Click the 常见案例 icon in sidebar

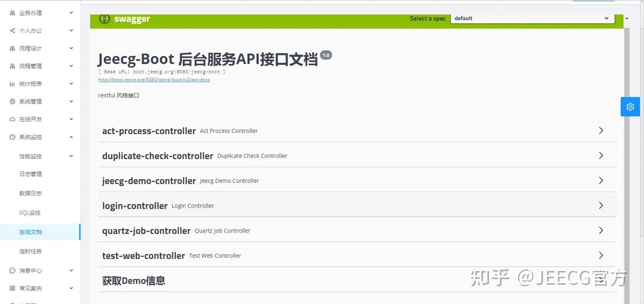point(12,288)
